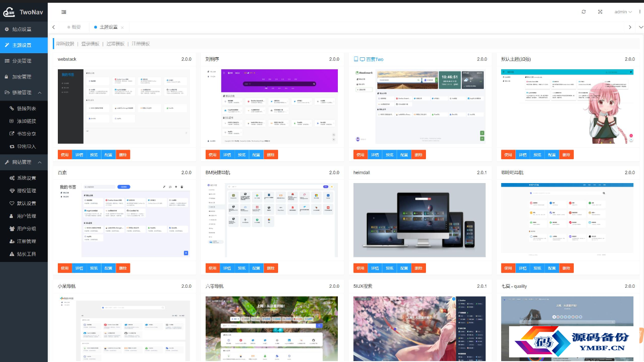Click the list icon beside 分类管理
Image resolution: width=644 pixels, height=362 pixels.
[7, 61]
